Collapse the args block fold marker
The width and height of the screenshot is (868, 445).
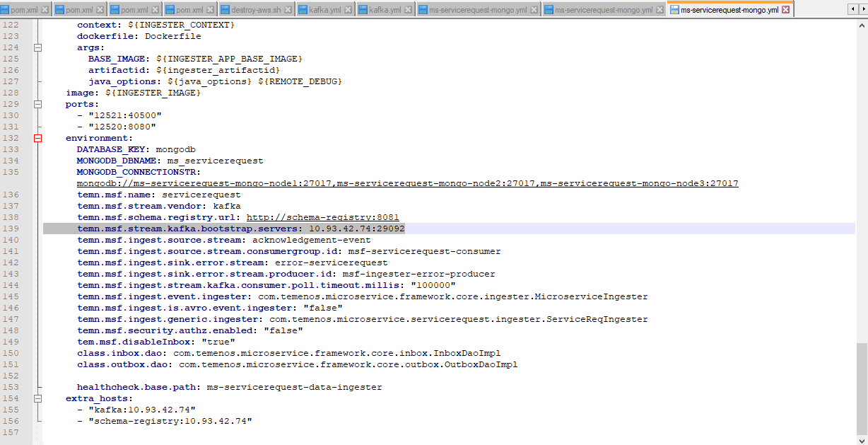pos(38,47)
